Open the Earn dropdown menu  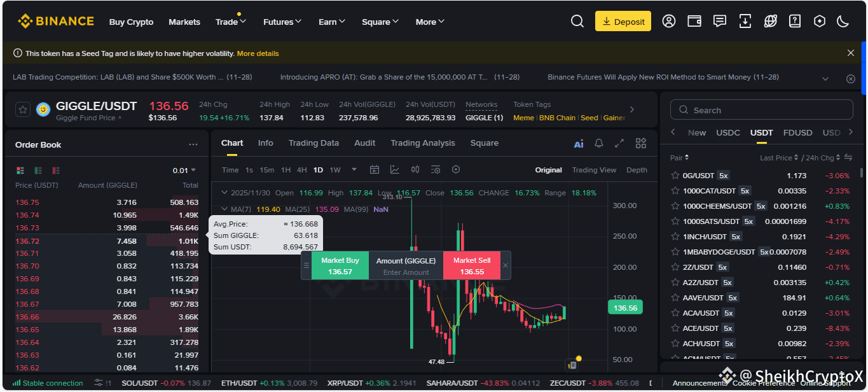[332, 22]
